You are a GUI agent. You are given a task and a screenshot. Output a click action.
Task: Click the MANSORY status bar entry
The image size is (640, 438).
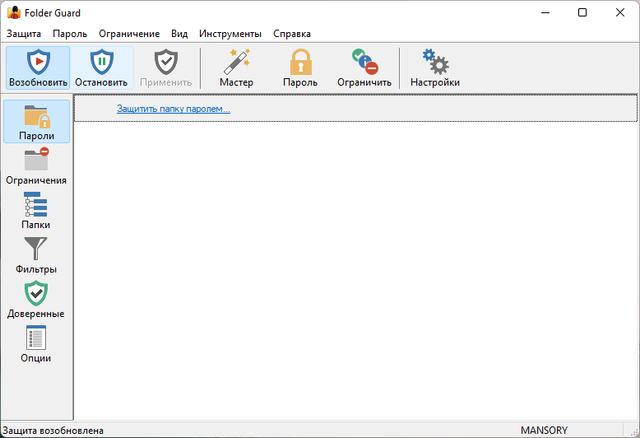[x=544, y=431]
